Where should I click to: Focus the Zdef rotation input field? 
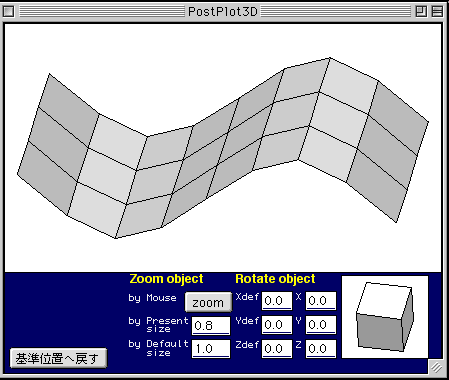277,349
